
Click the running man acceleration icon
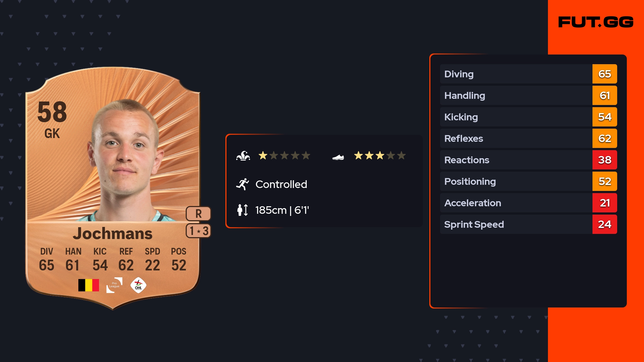pos(243,184)
